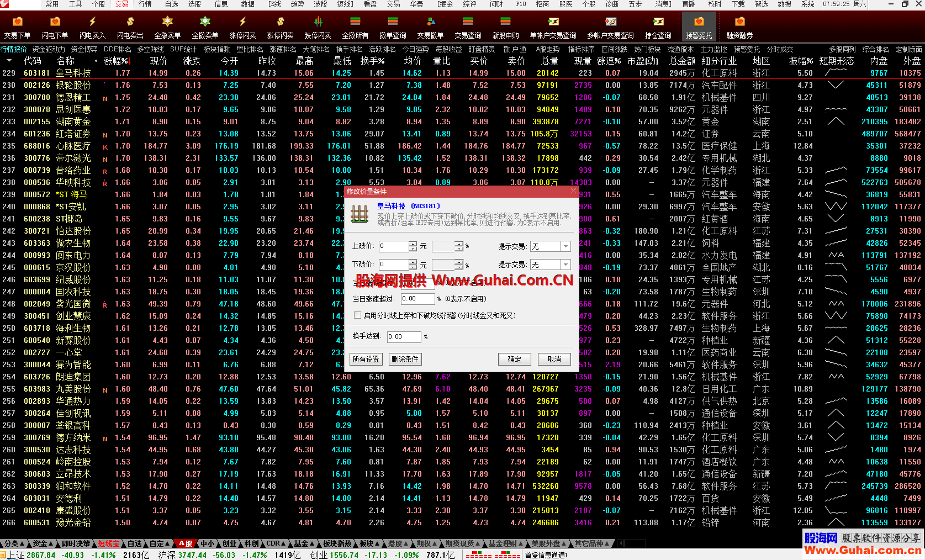Click the 所有设置 button
This screenshot has height=560, width=925.
[366, 359]
